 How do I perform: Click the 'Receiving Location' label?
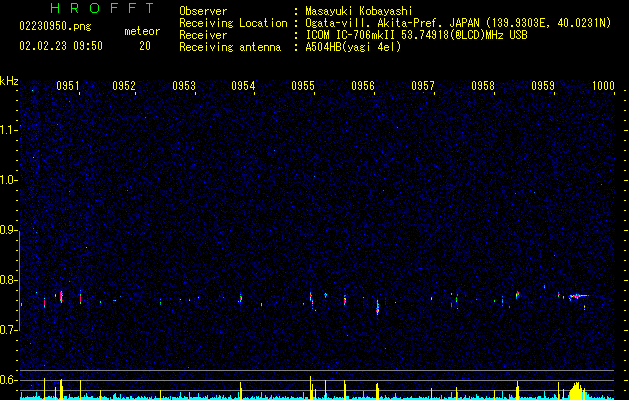click(x=233, y=23)
